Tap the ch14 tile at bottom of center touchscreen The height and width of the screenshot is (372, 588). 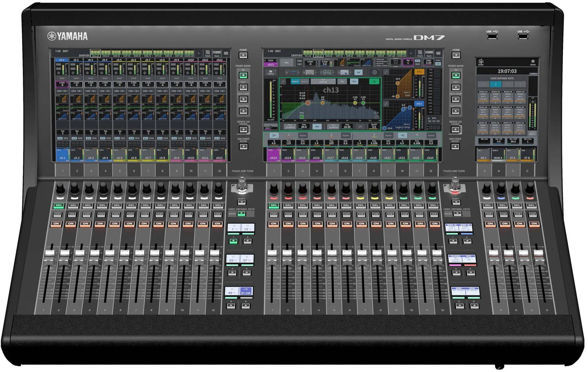pos(288,155)
